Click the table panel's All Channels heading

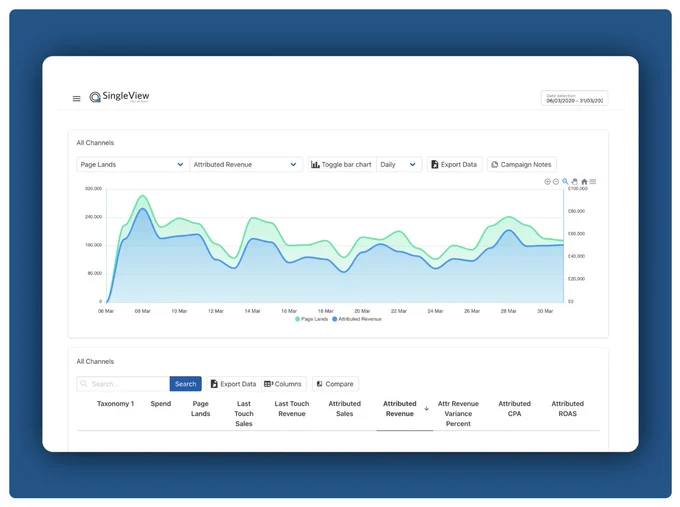(95, 361)
